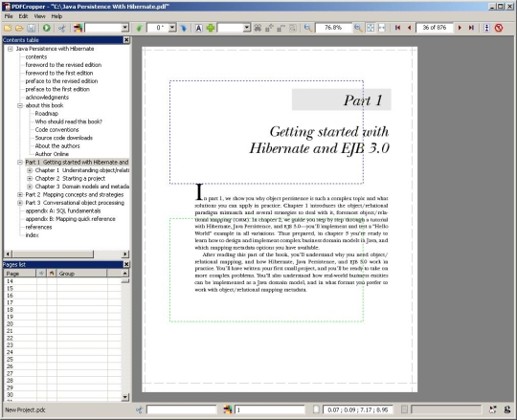Screen dimensions: 517x420
Task: Click the new project folder icon
Action: click(8, 28)
